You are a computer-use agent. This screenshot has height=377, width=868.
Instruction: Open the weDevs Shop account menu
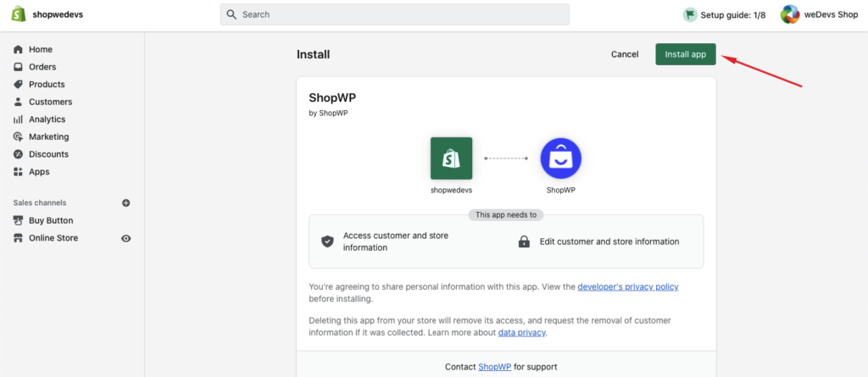coord(820,14)
